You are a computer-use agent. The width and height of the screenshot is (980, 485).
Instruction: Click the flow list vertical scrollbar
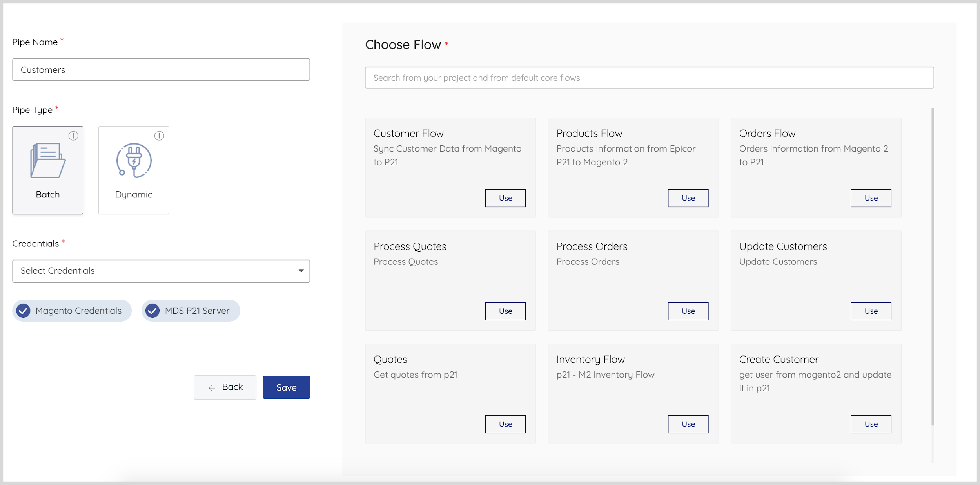point(933,266)
